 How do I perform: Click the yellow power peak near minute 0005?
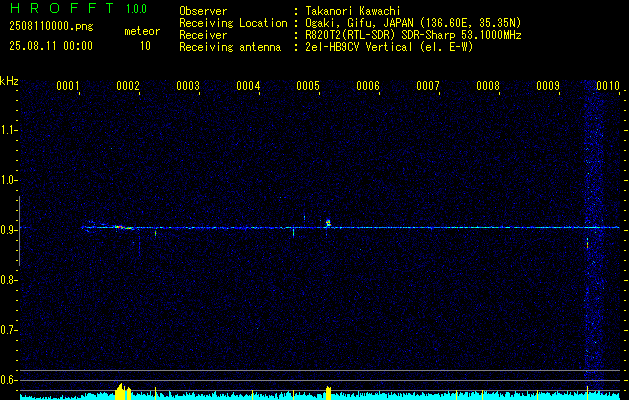329,393
